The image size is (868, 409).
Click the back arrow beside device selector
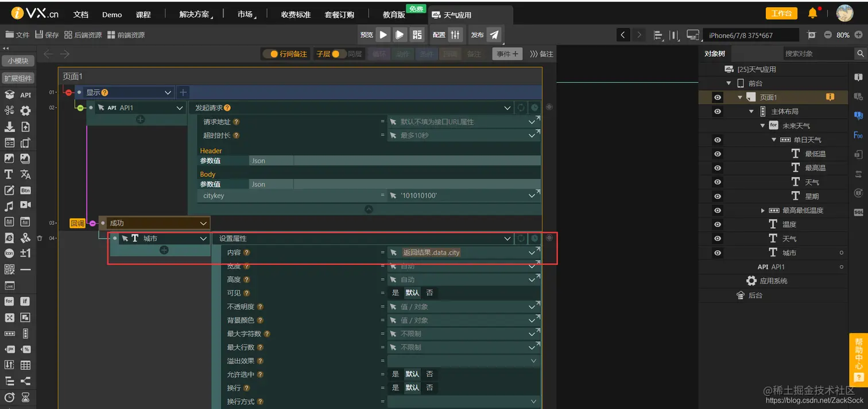[x=623, y=35]
